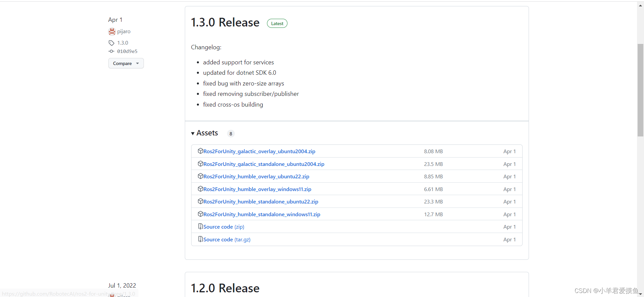Click package icon for galactic_standalone_ubuntu2004.zip
This screenshot has height=297, width=644.
click(x=200, y=164)
